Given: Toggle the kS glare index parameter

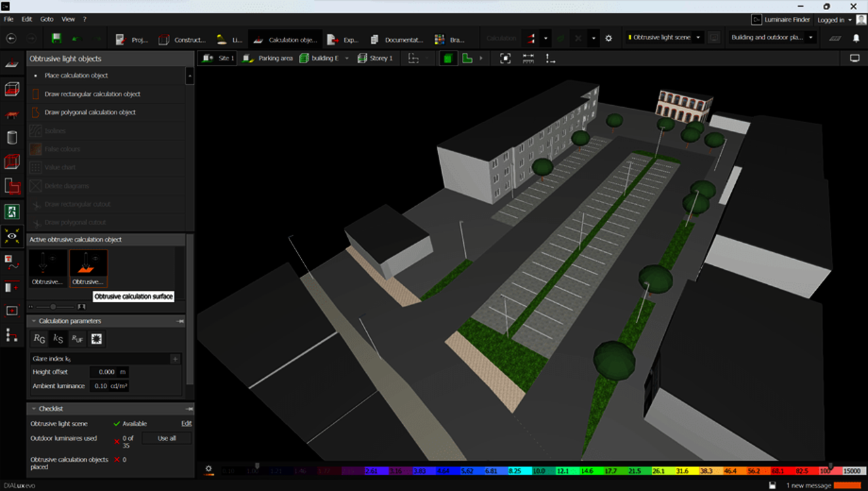Looking at the screenshot, I should tap(58, 338).
